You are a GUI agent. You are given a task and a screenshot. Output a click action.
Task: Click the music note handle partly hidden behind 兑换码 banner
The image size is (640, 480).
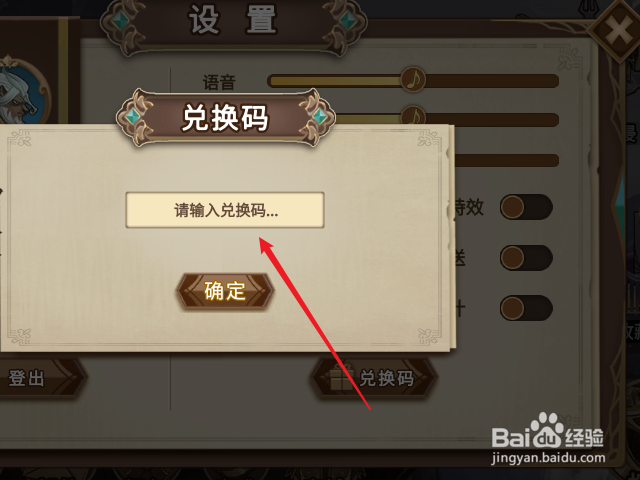pyautogui.click(x=413, y=116)
